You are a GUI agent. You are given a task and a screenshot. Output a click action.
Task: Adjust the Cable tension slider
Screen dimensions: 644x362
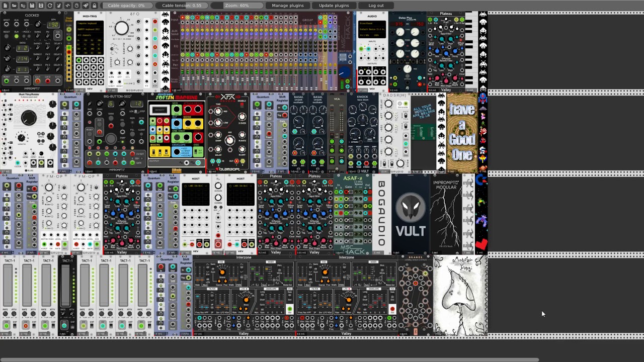click(182, 6)
